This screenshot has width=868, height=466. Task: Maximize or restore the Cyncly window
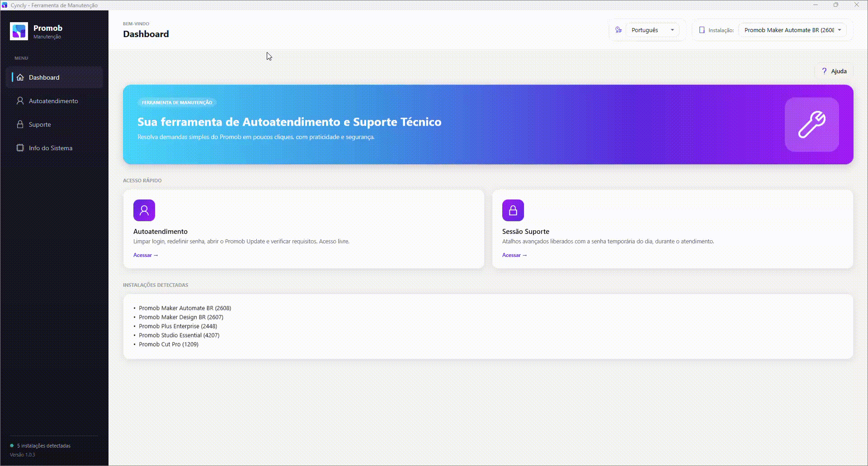(836, 5)
